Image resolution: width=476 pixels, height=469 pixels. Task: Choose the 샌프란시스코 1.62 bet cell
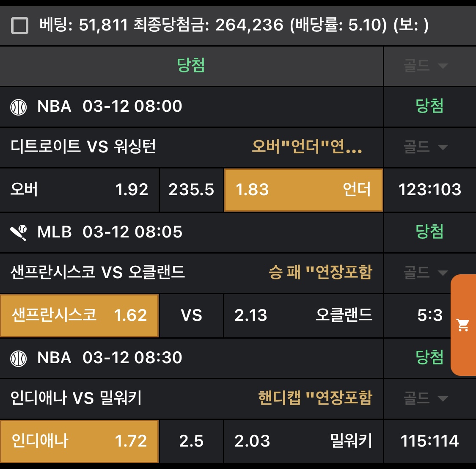(79, 315)
